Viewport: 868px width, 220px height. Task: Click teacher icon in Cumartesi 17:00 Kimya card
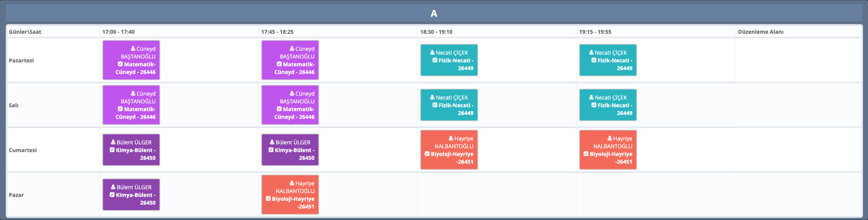[113, 142]
